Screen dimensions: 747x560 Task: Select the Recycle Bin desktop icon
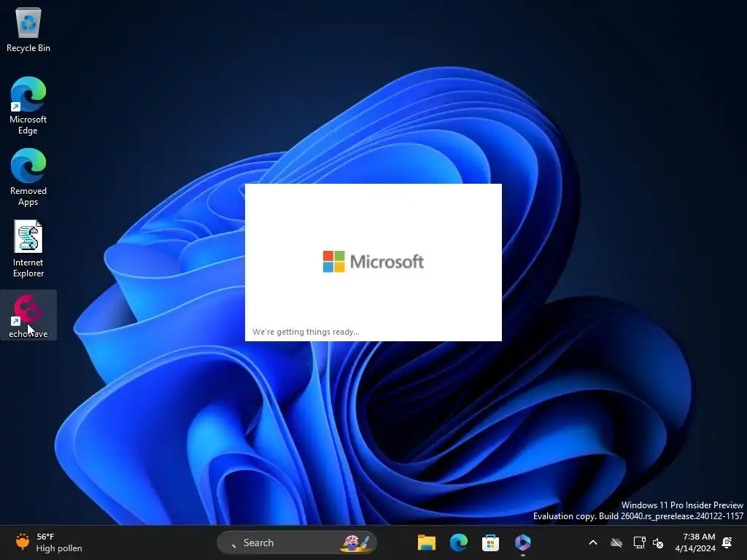coord(28,29)
